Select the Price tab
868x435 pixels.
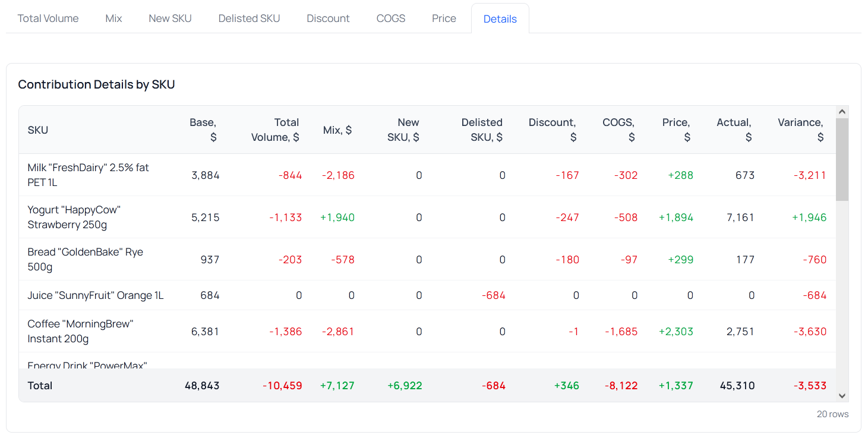click(x=444, y=18)
